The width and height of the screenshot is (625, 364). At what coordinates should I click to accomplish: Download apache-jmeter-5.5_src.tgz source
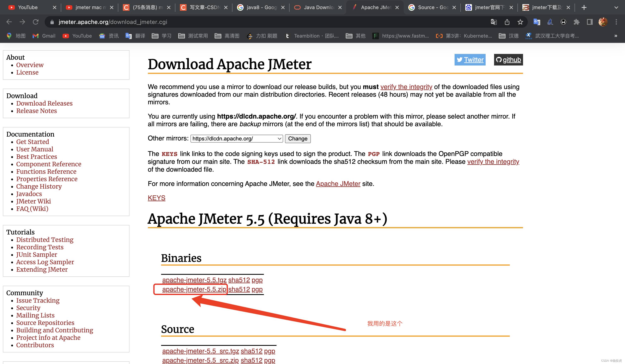click(x=200, y=351)
